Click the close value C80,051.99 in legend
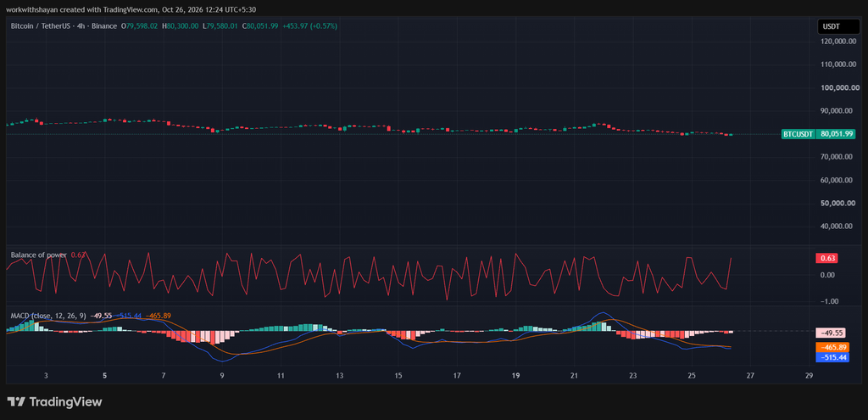Image resolution: width=868 pixels, height=420 pixels. pyautogui.click(x=260, y=26)
